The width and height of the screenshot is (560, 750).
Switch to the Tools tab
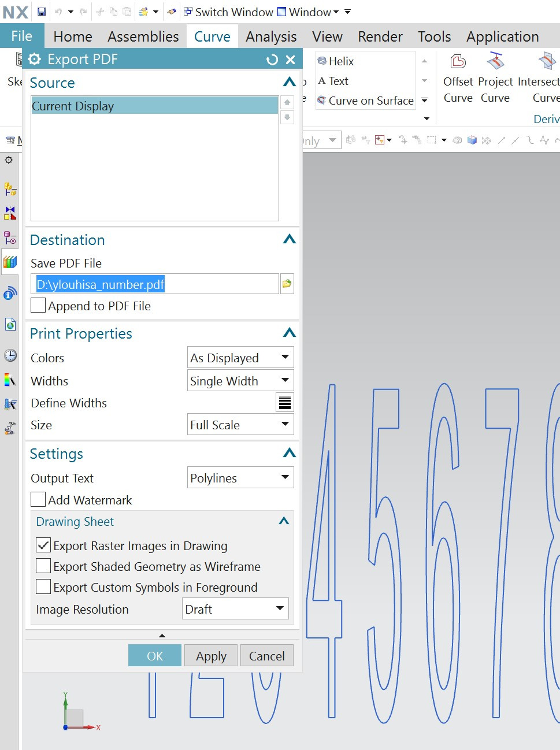[435, 36]
